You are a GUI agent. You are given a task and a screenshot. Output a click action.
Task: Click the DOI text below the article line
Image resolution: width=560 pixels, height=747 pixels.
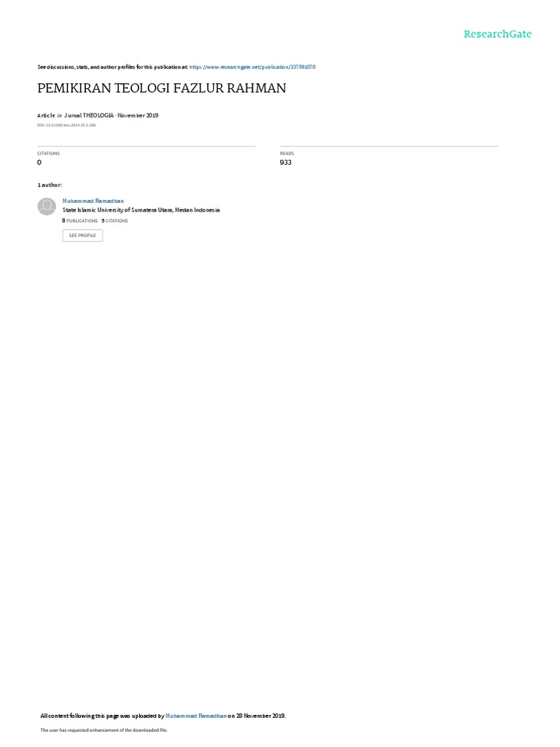point(66,125)
